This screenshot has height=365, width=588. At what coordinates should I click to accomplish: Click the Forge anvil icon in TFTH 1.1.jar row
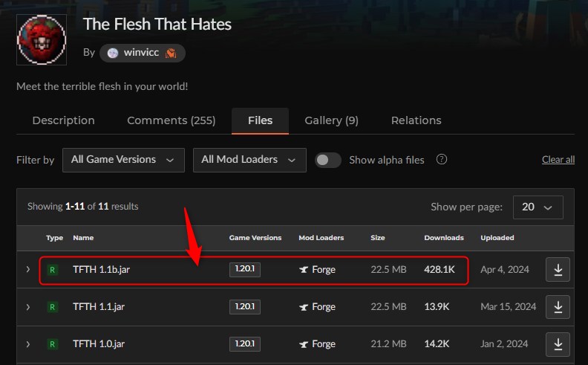coord(304,307)
